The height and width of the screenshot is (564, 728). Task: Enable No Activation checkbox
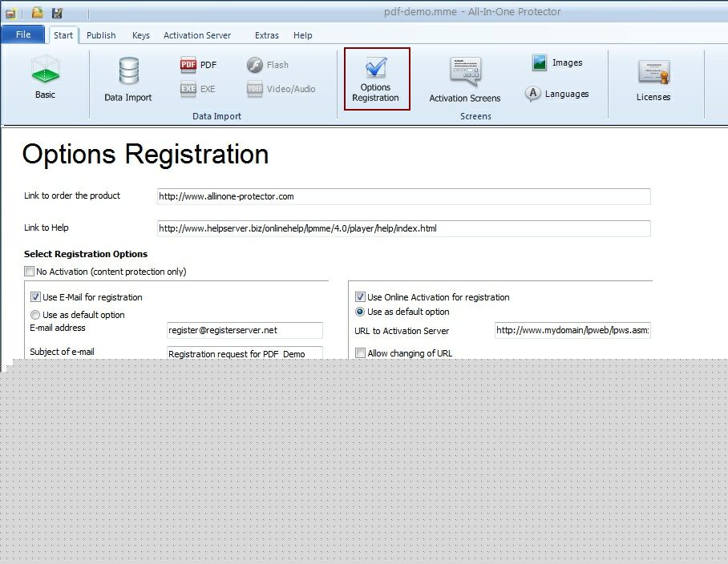[x=30, y=272]
